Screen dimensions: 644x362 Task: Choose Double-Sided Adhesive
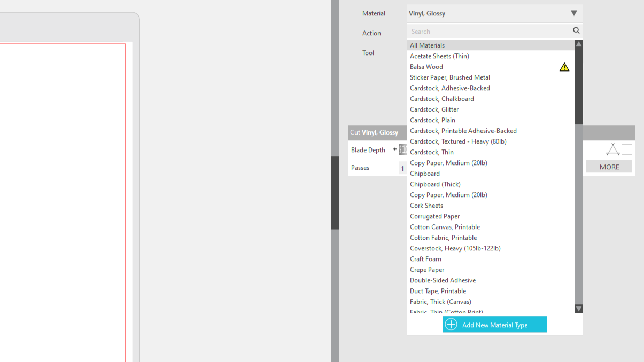pos(491,280)
